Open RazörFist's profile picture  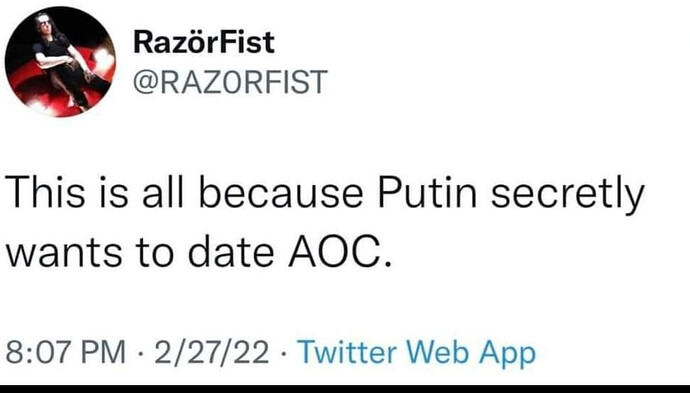60,62
